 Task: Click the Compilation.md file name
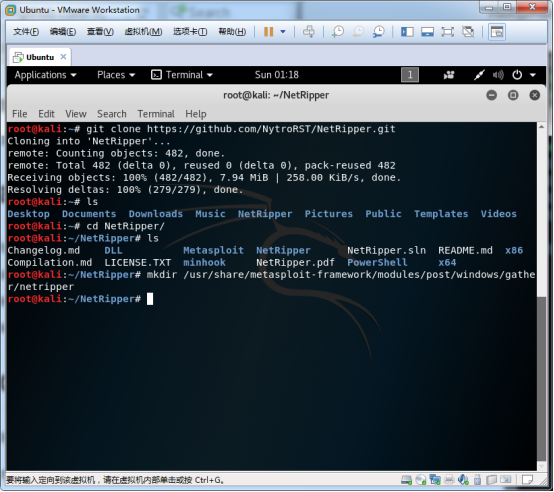point(50,263)
